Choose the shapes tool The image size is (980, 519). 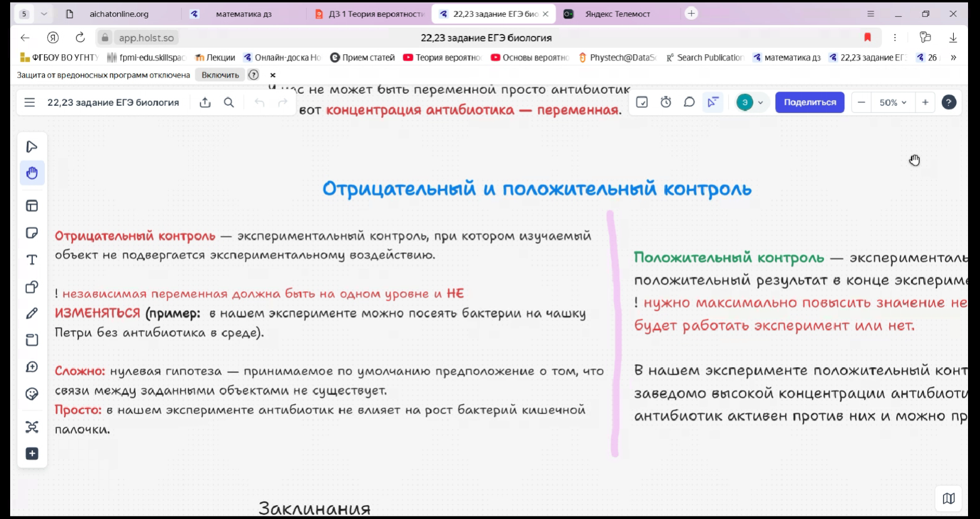[32, 287]
